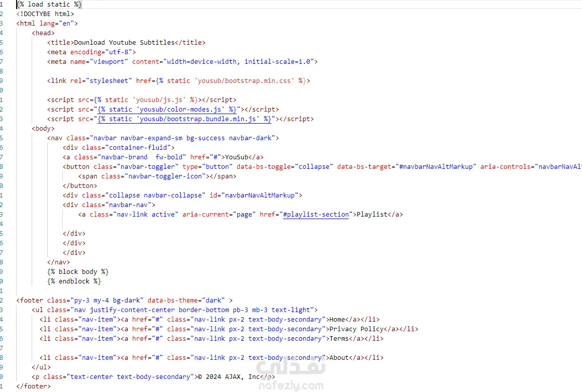The height and width of the screenshot is (392, 582).
Task: Click the "collapse navbar-collapse" class value
Action: pyautogui.click(x=155, y=195)
